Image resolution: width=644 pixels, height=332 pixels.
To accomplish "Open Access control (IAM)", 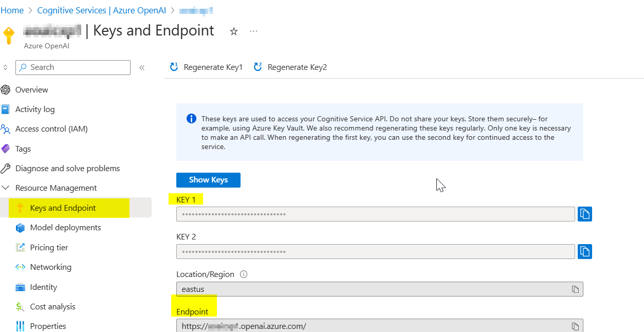I will point(51,129).
